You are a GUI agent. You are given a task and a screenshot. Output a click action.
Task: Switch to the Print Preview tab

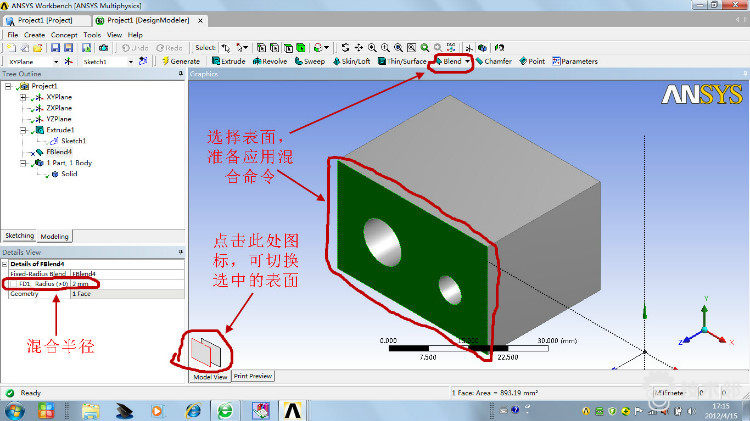click(x=253, y=376)
